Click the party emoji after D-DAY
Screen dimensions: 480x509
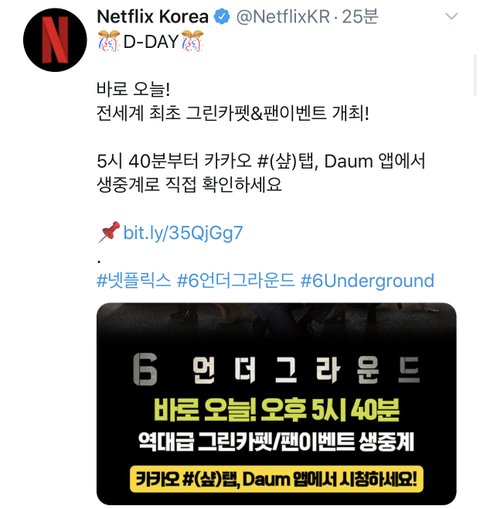point(192,41)
